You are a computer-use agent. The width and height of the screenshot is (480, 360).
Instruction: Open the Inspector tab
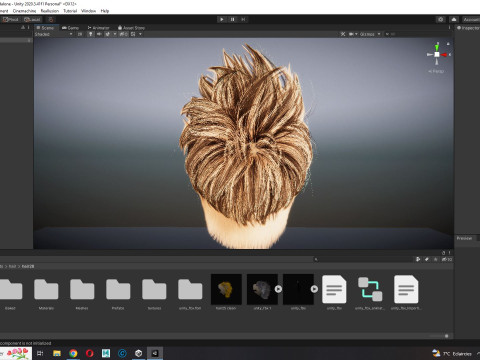[468, 28]
